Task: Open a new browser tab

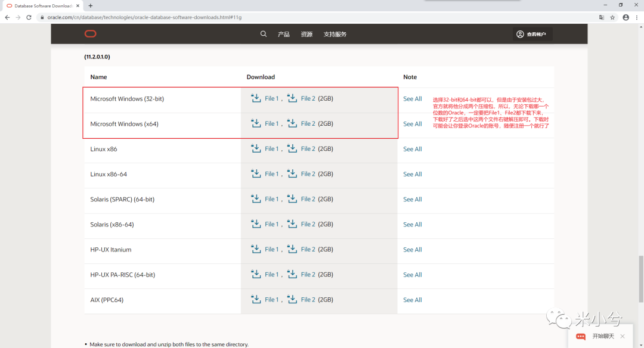Action: tap(91, 6)
